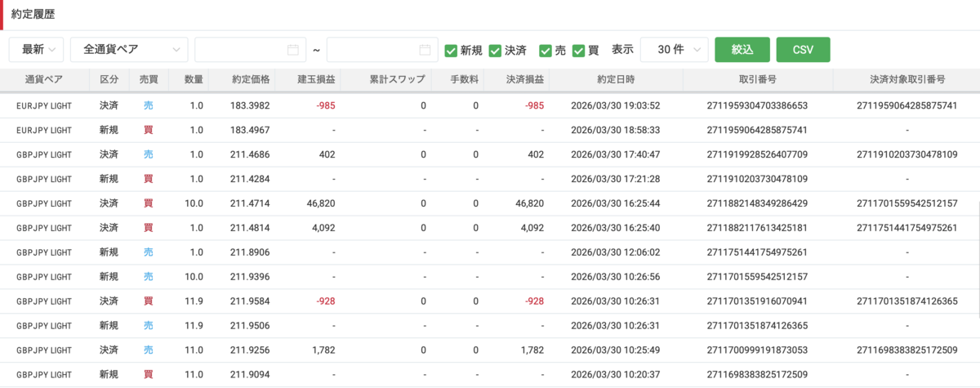Select EURJPY LIGHT in the 19:03:52 row
The width and height of the screenshot is (980, 388).
point(45,105)
